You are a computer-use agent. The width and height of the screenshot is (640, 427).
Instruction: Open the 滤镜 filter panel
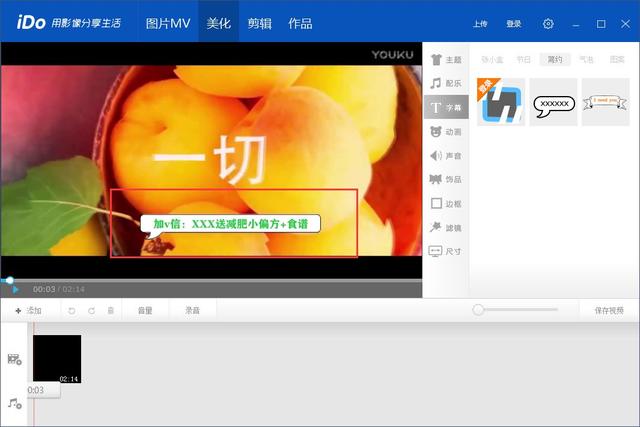[445, 228]
